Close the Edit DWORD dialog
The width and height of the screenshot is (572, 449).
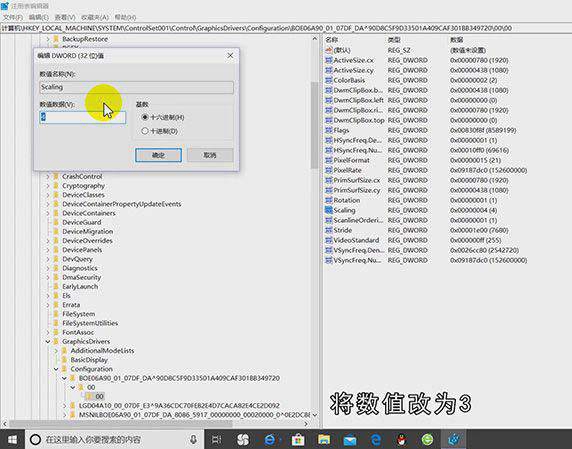[230, 55]
